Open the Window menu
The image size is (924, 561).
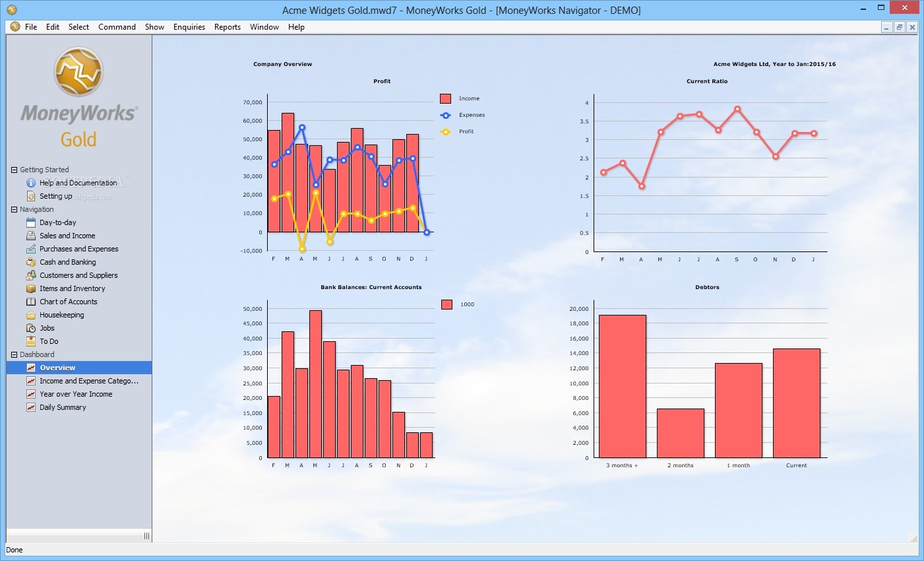(264, 27)
